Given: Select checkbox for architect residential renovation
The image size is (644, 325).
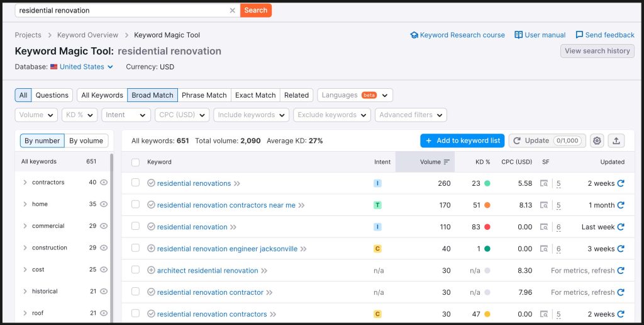Looking at the screenshot, I should pos(136,270).
